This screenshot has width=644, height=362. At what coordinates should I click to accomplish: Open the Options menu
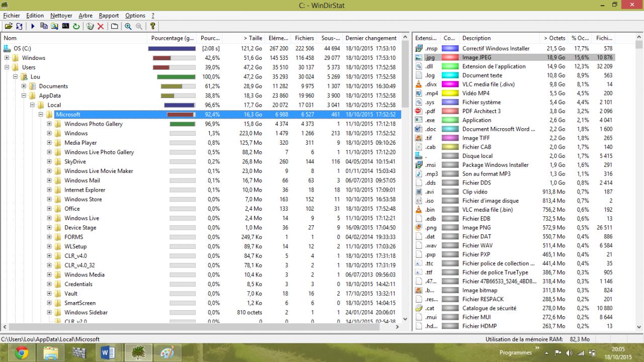[135, 16]
